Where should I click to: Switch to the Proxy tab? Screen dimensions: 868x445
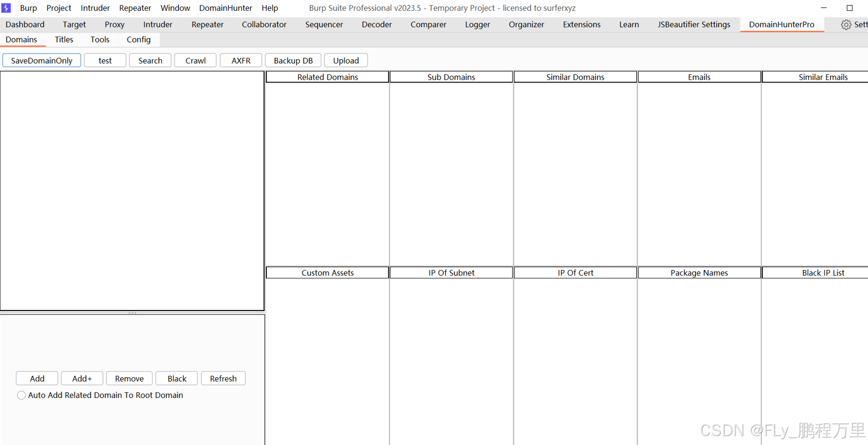coord(115,24)
